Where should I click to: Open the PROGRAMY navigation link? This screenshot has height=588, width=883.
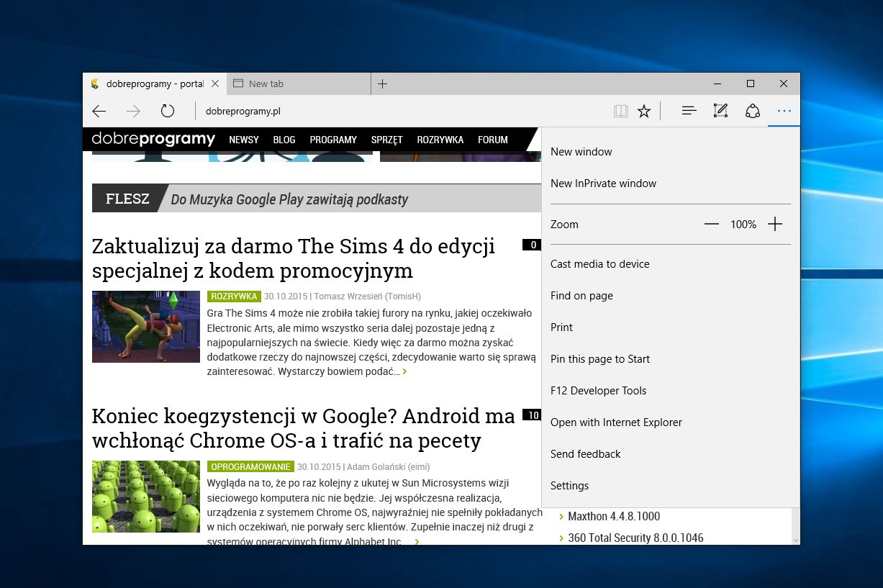click(x=333, y=140)
